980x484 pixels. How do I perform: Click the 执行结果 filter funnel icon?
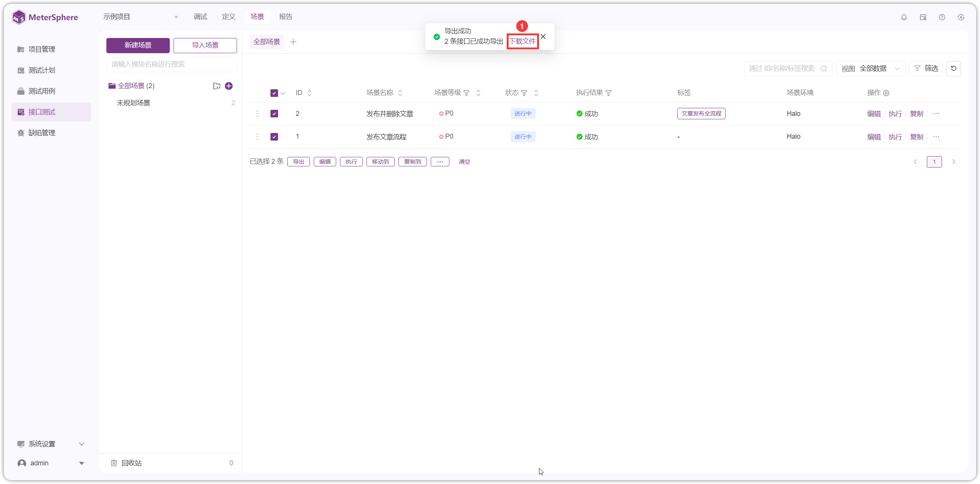pyautogui.click(x=609, y=93)
